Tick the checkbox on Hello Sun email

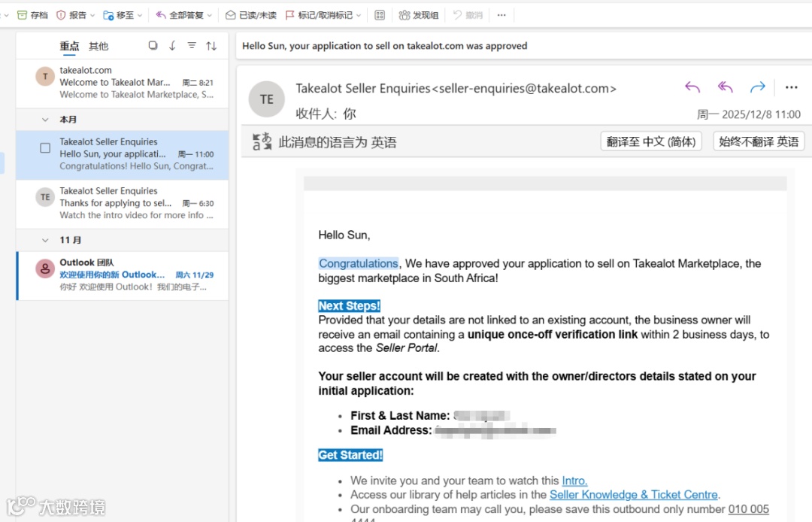coord(45,148)
